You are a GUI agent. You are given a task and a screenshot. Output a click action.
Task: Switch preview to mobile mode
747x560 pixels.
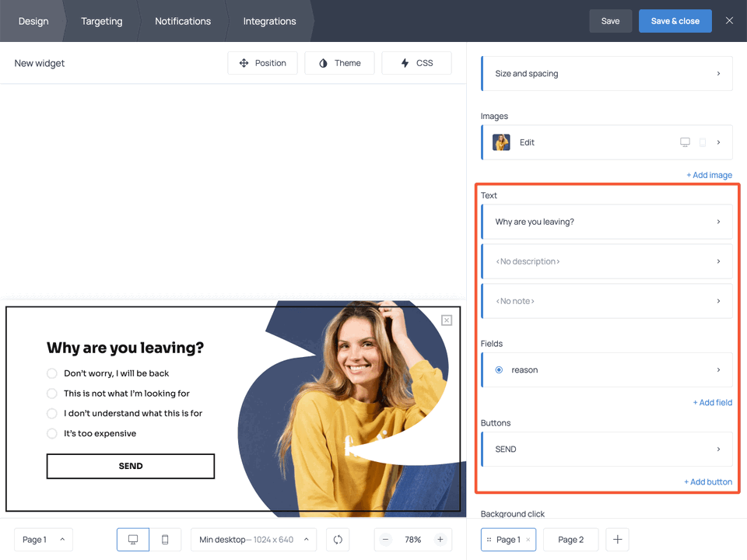tap(166, 539)
